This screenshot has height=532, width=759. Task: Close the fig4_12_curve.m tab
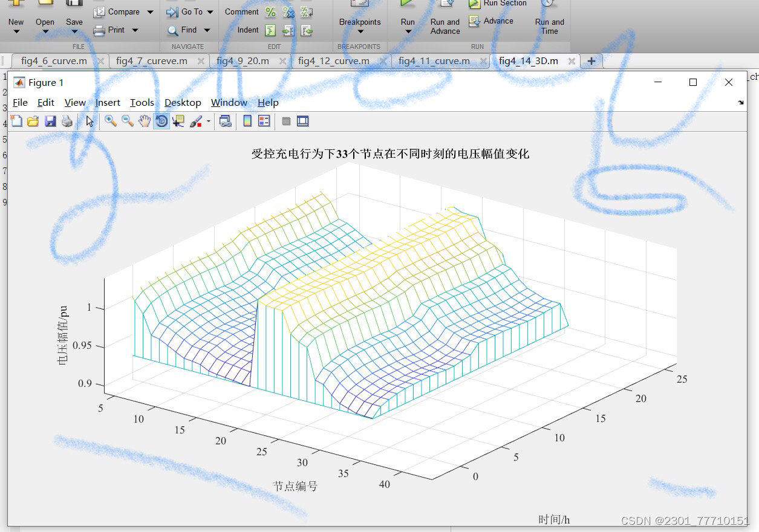coord(383,61)
